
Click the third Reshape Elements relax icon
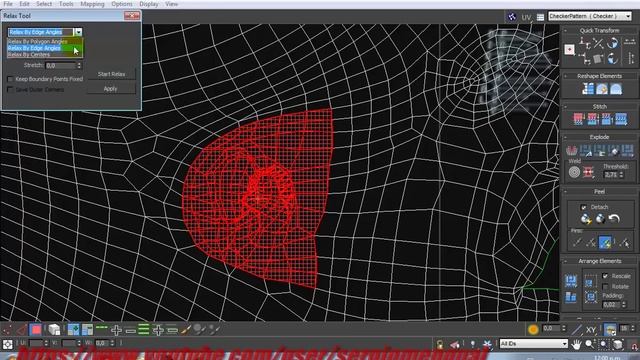coord(616,89)
